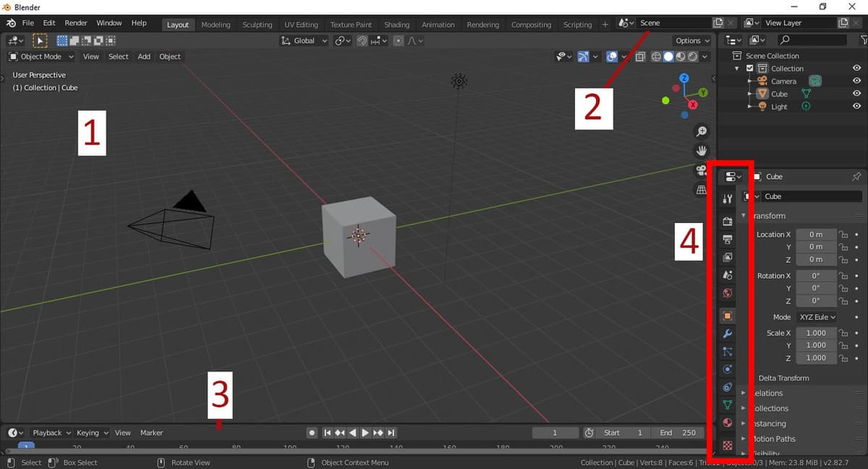Open the Keying dropdown in timeline
The image size is (868, 469).
pos(93,433)
